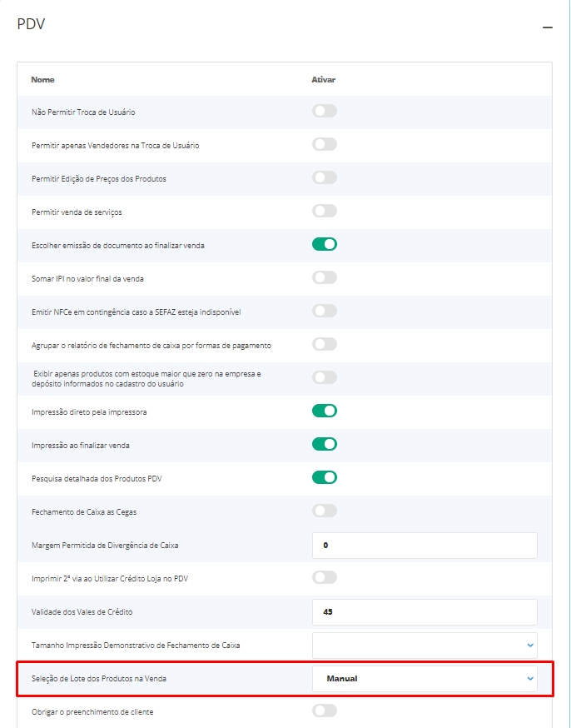Enable Emitir NFCe em contingência switch
The width and height of the screenshot is (571, 728).
coord(325,311)
